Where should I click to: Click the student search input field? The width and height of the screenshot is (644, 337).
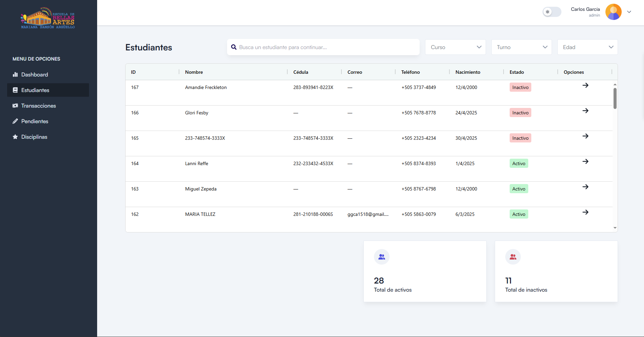tap(327, 47)
